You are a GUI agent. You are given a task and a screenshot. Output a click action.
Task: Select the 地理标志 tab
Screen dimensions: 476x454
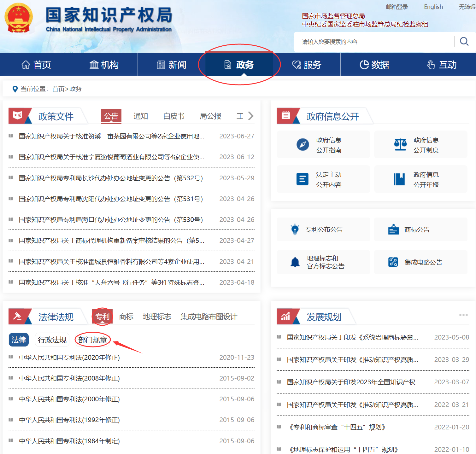click(x=157, y=317)
